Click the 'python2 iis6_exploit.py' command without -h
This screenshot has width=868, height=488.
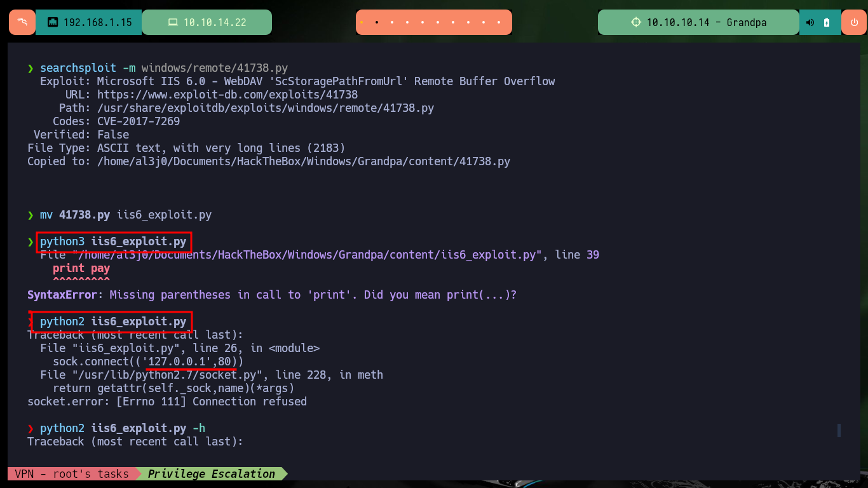[x=113, y=322]
